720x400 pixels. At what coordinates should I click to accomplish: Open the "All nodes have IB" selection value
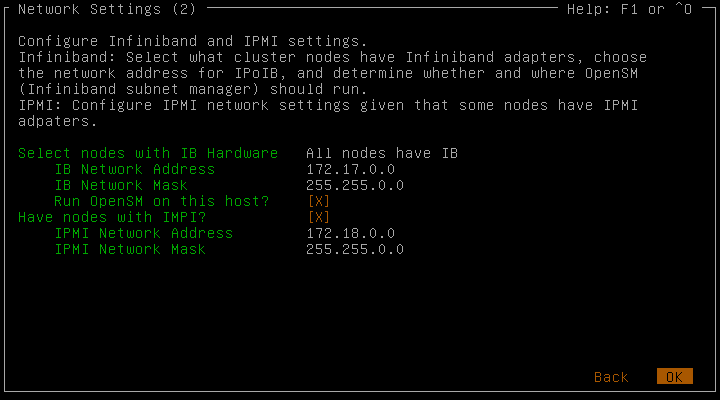coord(382,153)
